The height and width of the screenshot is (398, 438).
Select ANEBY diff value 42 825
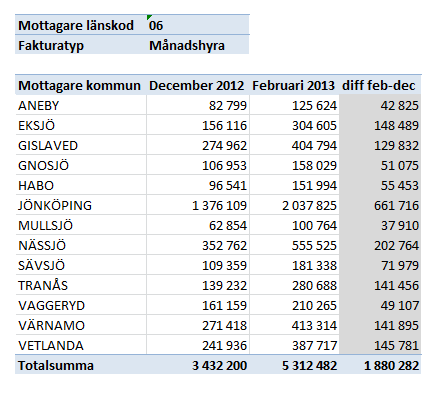(399, 106)
